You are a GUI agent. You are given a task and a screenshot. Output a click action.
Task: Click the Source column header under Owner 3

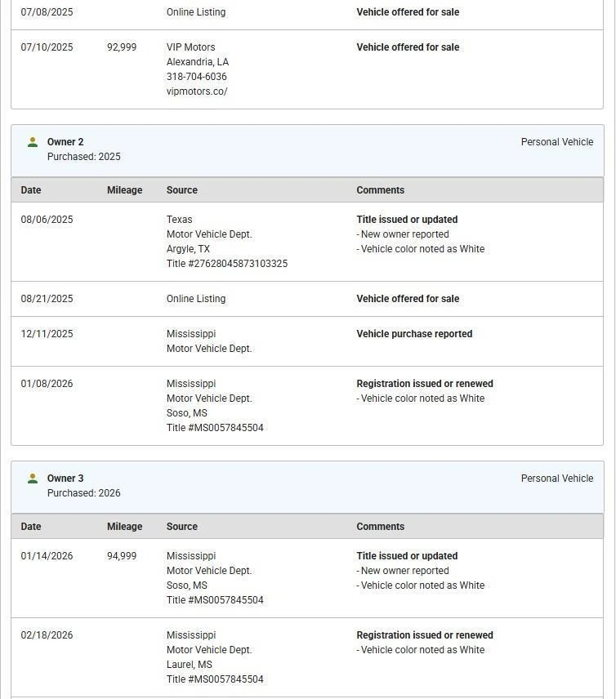coord(181,527)
